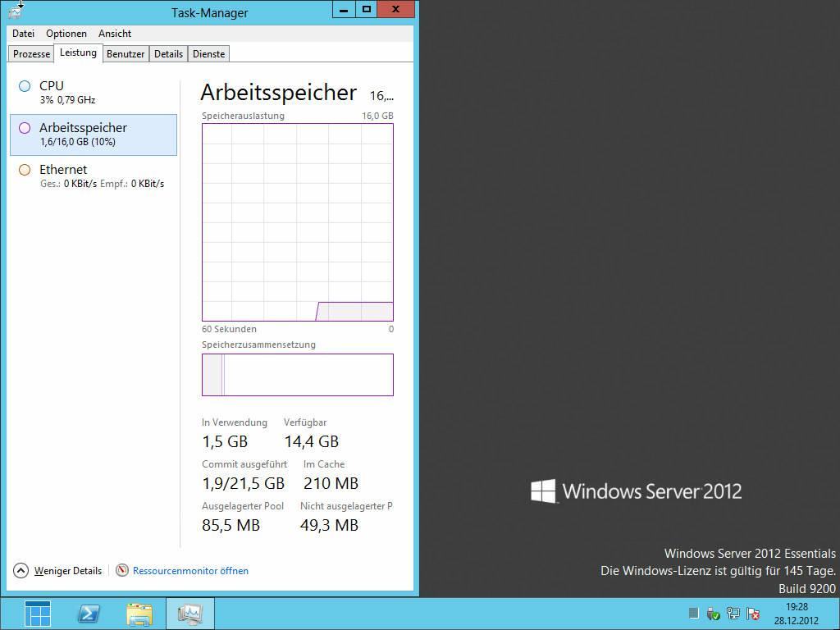This screenshot has height=630, width=840.
Task: Click the tray icon with red X
Action: tap(753, 614)
